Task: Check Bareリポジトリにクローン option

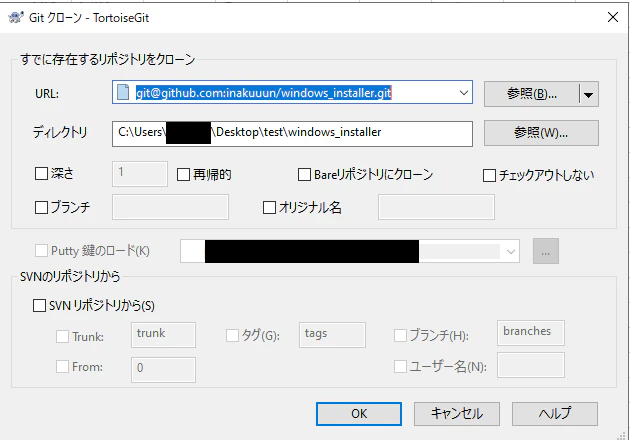Action: [x=304, y=174]
